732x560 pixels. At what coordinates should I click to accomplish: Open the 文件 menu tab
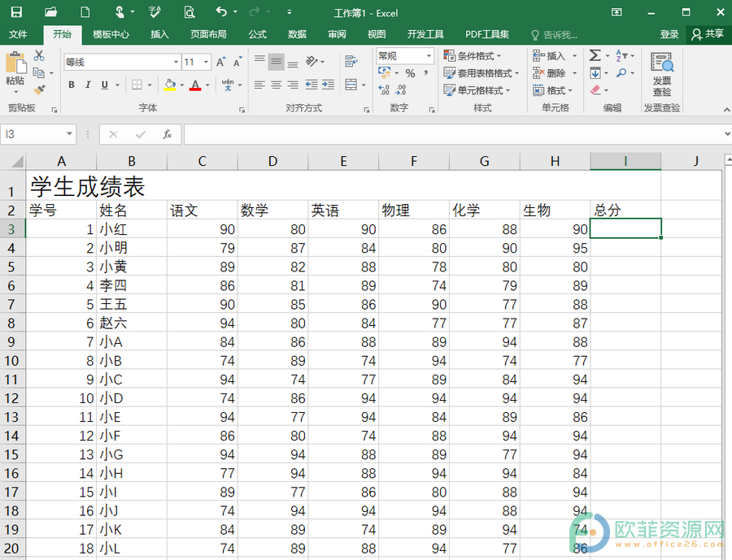pos(18,34)
